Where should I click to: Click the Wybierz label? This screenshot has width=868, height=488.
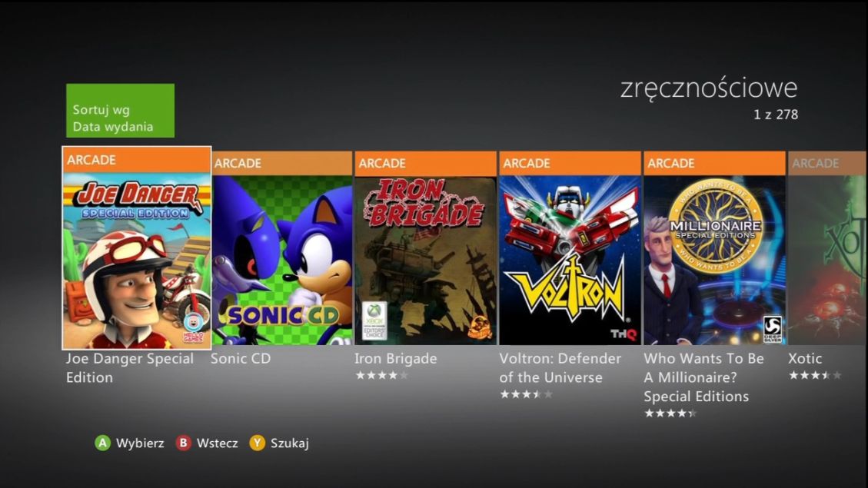pyautogui.click(x=140, y=443)
